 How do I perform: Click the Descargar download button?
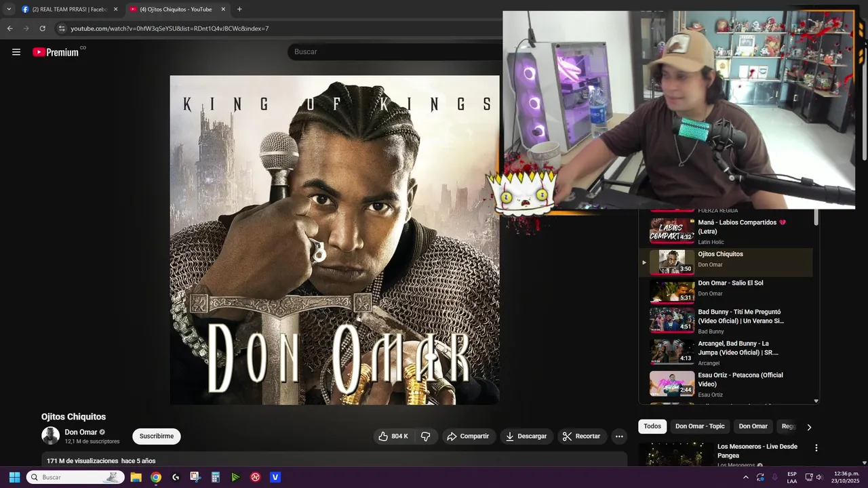click(x=526, y=436)
